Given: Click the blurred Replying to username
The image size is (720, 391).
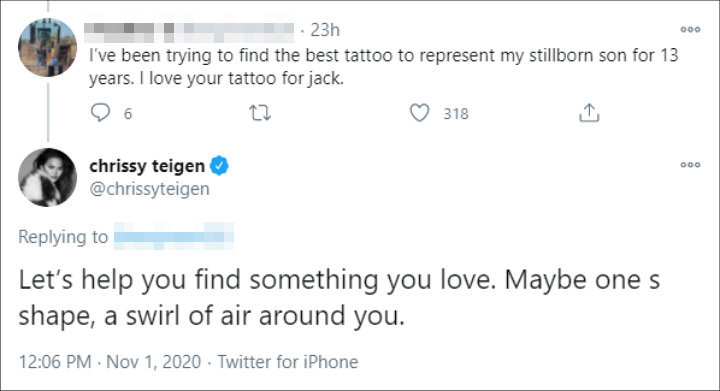Looking at the screenshot, I should tap(174, 236).
